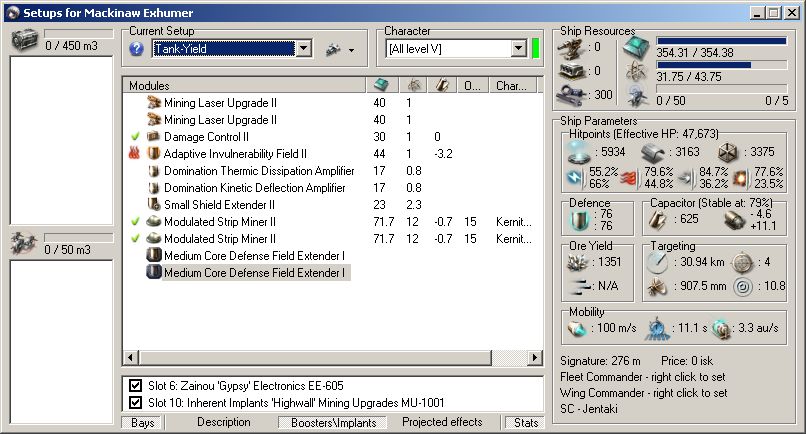The height and width of the screenshot is (434, 806).
Task: Switch to the Projected effects tab
Action: pos(442,422)
